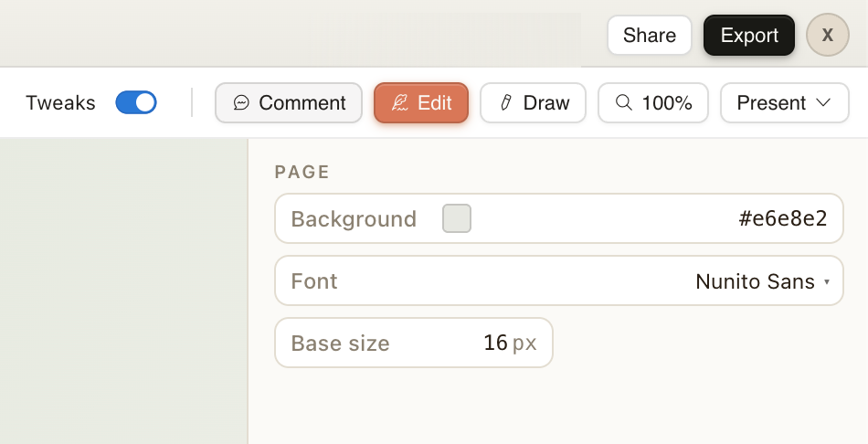Open the user avatar X
868x444 pixels.
pos(828,36)
